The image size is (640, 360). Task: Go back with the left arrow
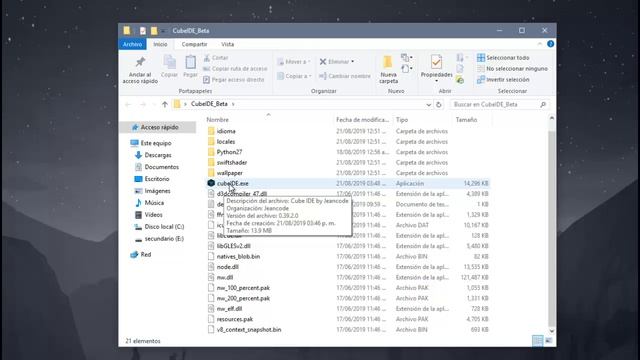[x=128, y=104]
